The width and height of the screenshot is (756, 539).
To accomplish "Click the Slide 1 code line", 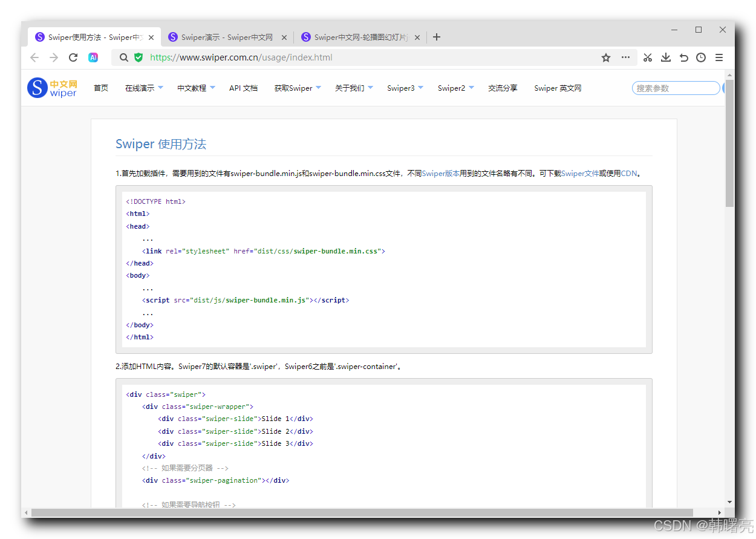I will click(236, 419).
